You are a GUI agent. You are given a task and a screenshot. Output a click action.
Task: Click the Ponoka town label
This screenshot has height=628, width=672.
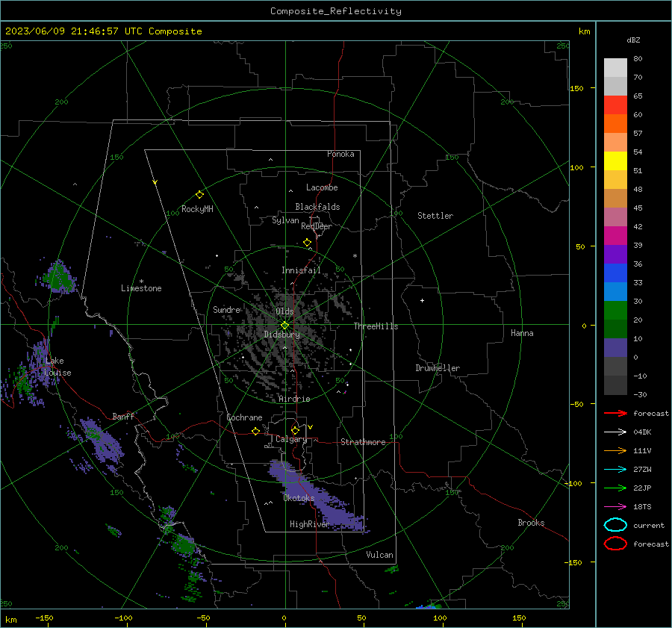(x=340, y=154)
